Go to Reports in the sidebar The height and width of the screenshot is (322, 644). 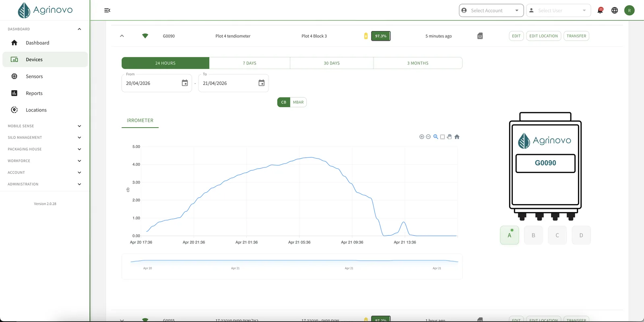click(x=45, y=93)
